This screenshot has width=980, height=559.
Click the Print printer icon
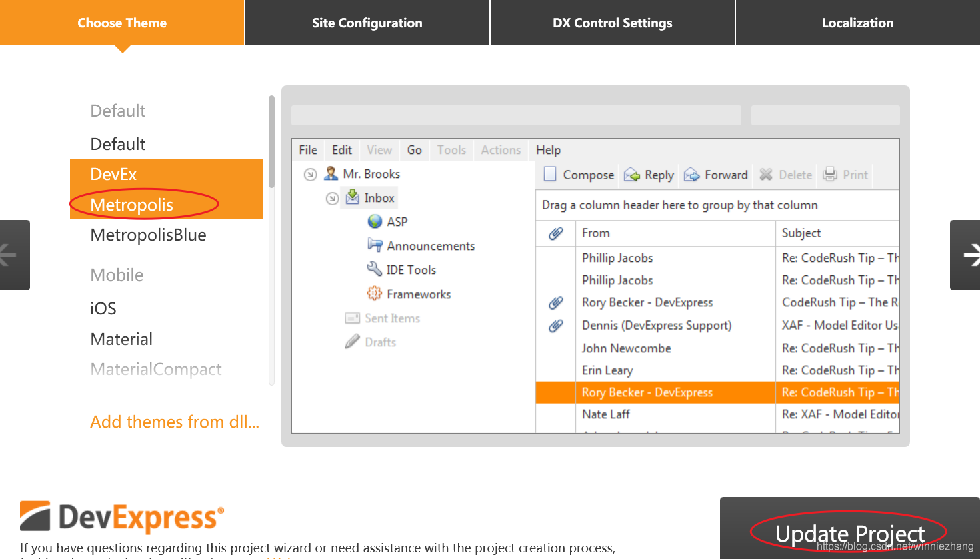coord(830,175)
